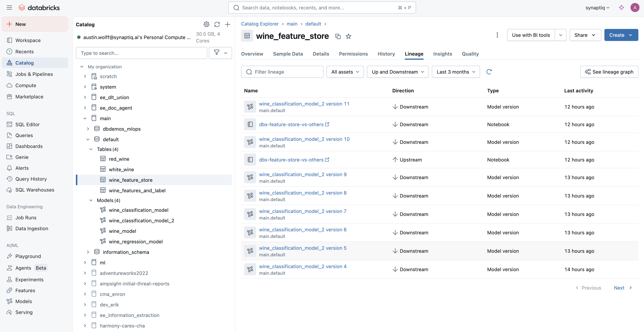The width and height of the screenshot is (644, 332).
Task: Click the copy table name icon
Action: 338,36
